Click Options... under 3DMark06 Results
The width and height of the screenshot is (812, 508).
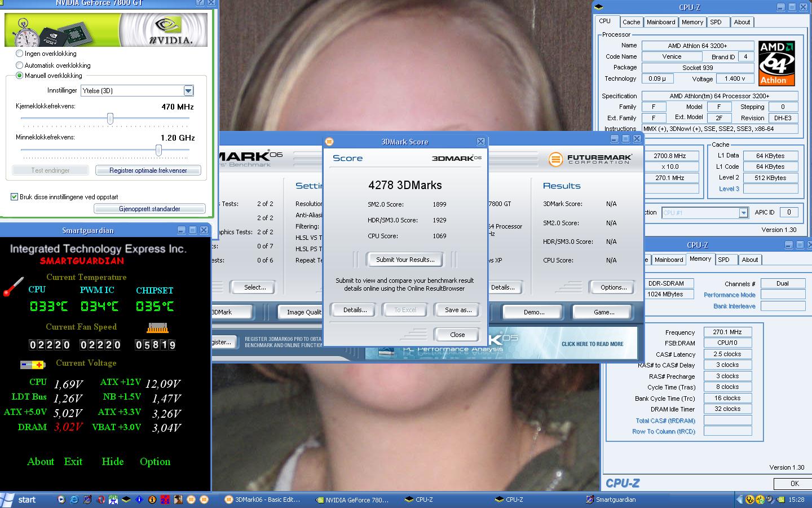(x=614, y=287)
